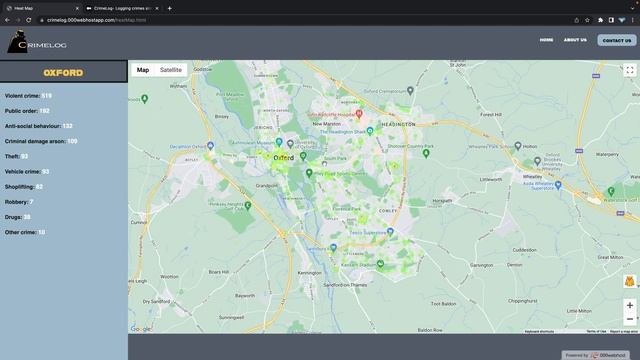Click The Headington Shark map pin

[370, 131]
